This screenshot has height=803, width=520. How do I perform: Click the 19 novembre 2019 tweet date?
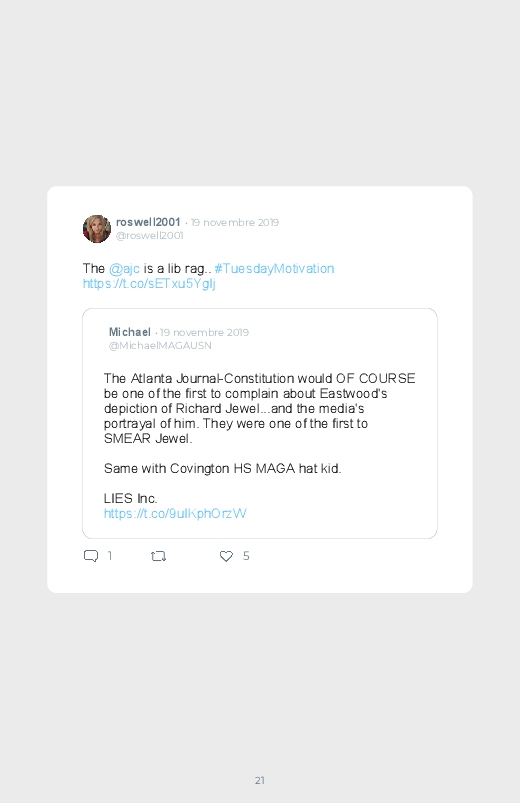(235, 222)
